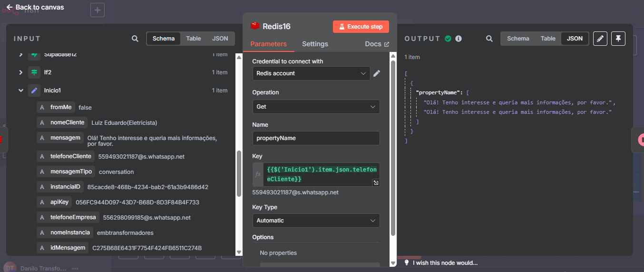This screenshot has width=644, height=272.
Task: Click the input panel scrollbar thumb
Action: click(x=239, y=173)
